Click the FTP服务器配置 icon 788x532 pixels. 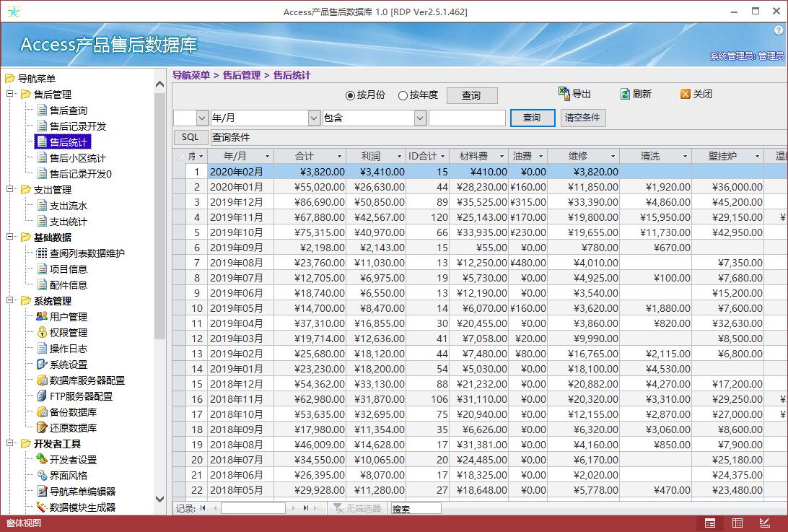pos(42,396)
